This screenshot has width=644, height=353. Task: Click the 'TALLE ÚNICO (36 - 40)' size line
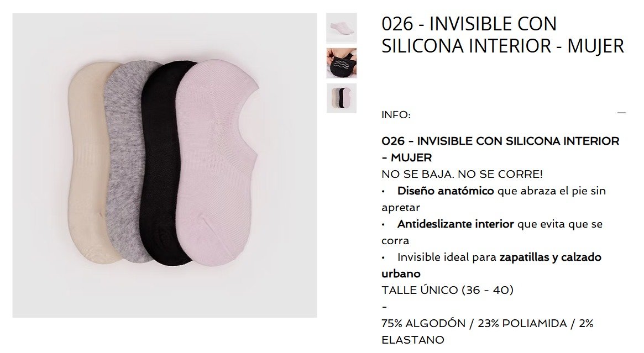click(x=448, y=290)
